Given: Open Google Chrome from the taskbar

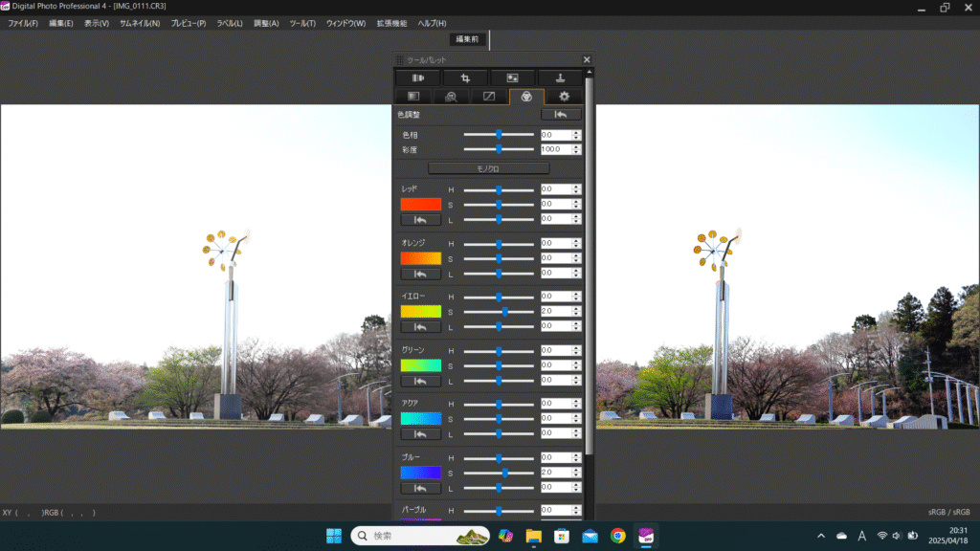Looking at the screenshot, I should tap(618, 536).
